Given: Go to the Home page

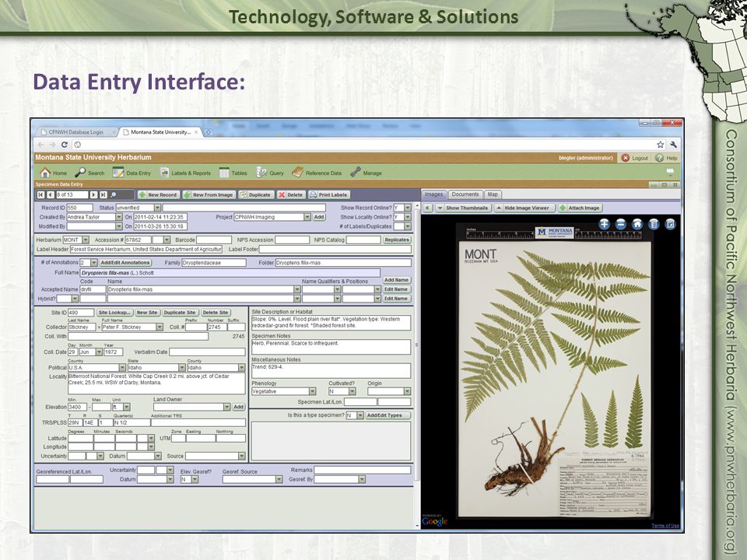Looking at the screenshot, I should coord(54,173).
